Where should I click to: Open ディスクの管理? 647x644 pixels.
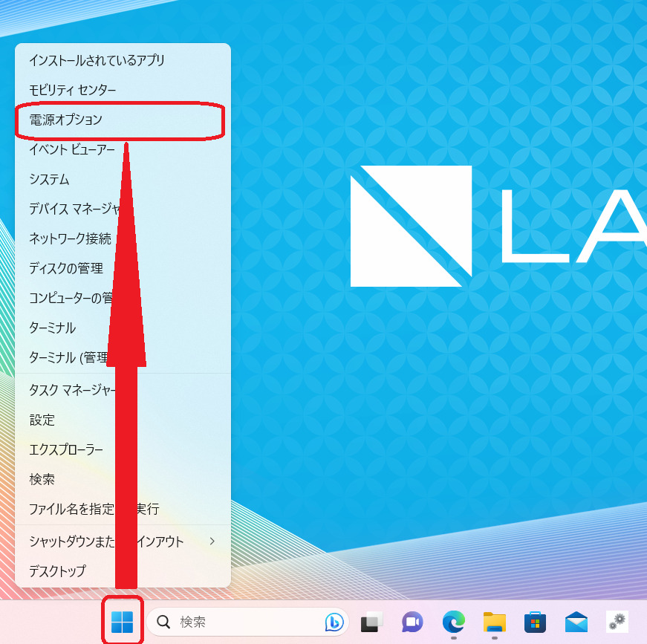(x=123, y=268)
